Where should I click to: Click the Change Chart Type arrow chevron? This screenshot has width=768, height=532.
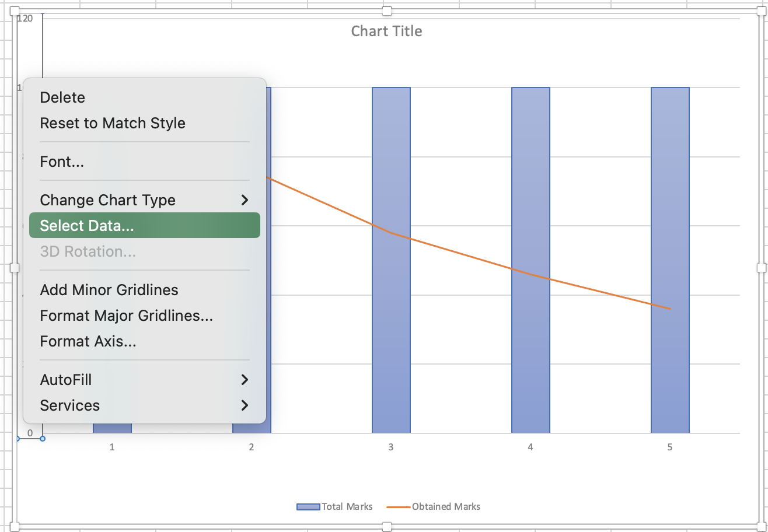click(x=245, y=200)
